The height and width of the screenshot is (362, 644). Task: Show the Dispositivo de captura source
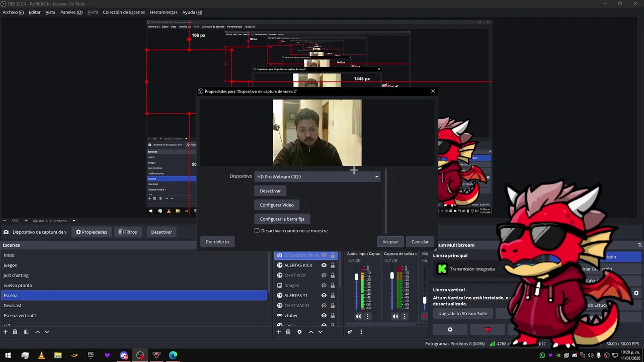click(324, 255)
